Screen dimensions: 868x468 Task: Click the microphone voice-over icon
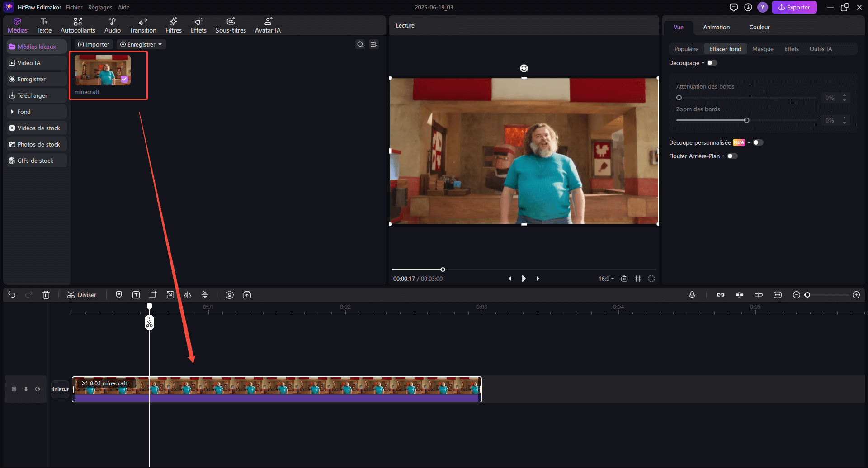click(692, 295)
